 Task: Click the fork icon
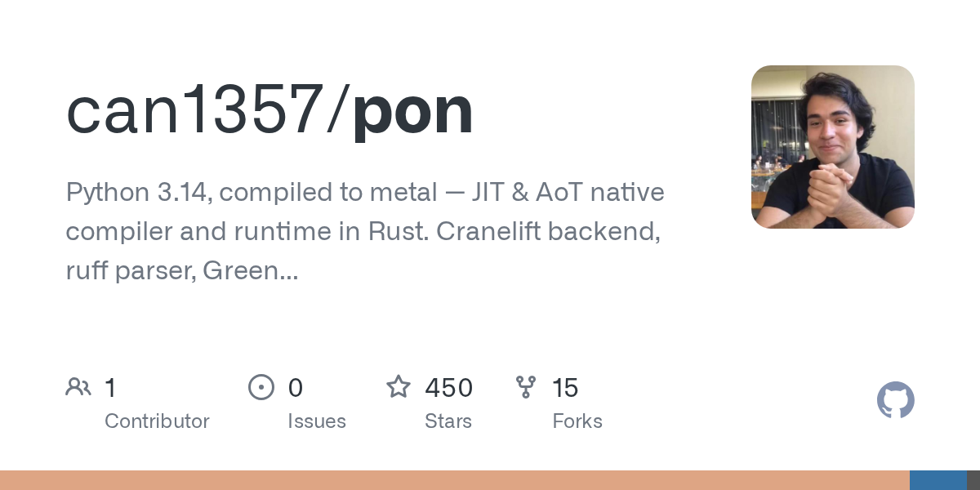click(526, 387)
